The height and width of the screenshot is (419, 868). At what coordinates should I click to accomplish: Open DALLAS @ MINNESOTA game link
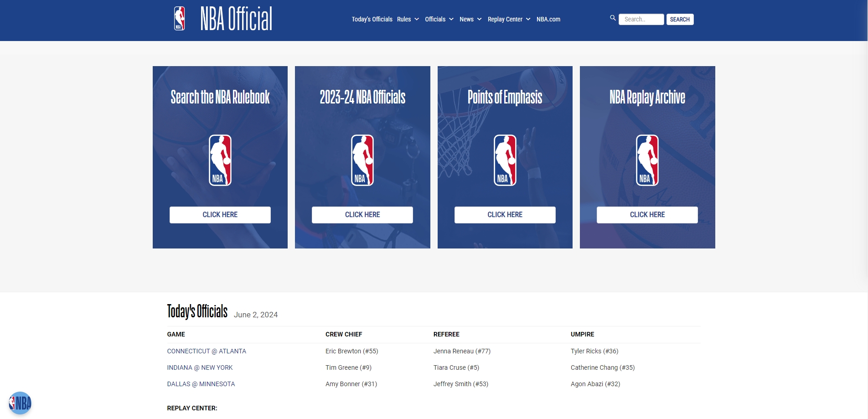201,384
